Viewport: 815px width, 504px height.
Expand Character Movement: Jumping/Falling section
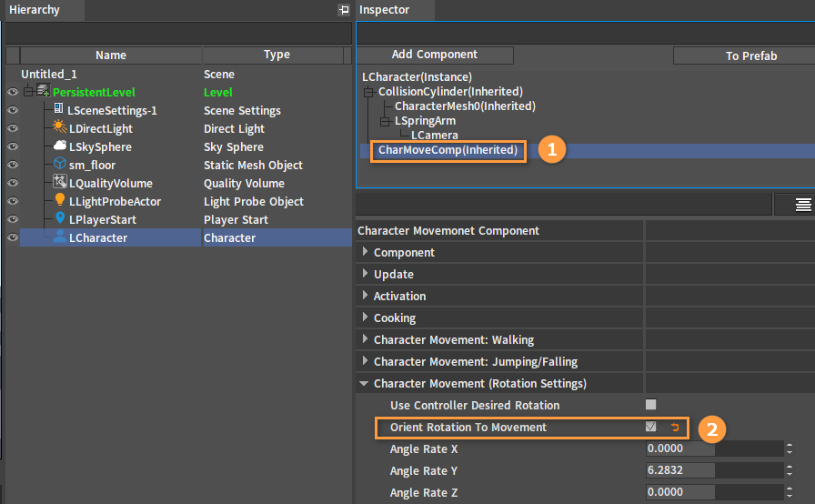click(365, 360)
